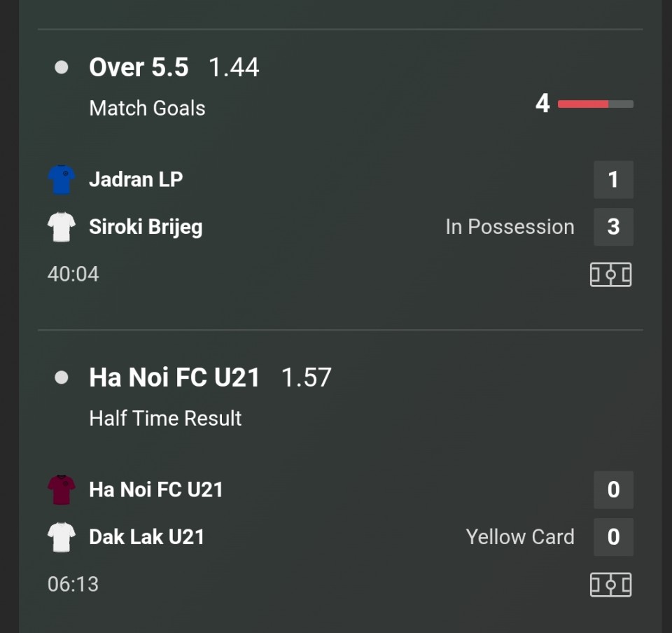672x633 pixels.
Task: Click Siroki Brijeg score box showing 3
Action: point(613,227)
